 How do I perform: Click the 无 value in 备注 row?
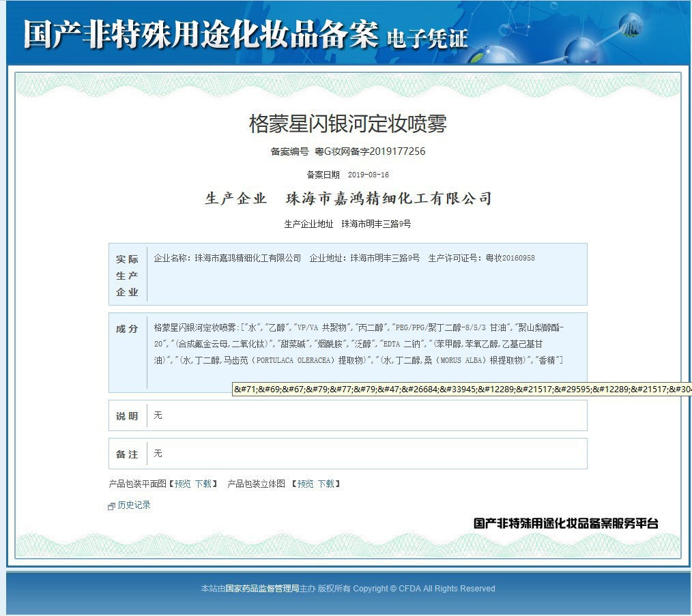158,454
